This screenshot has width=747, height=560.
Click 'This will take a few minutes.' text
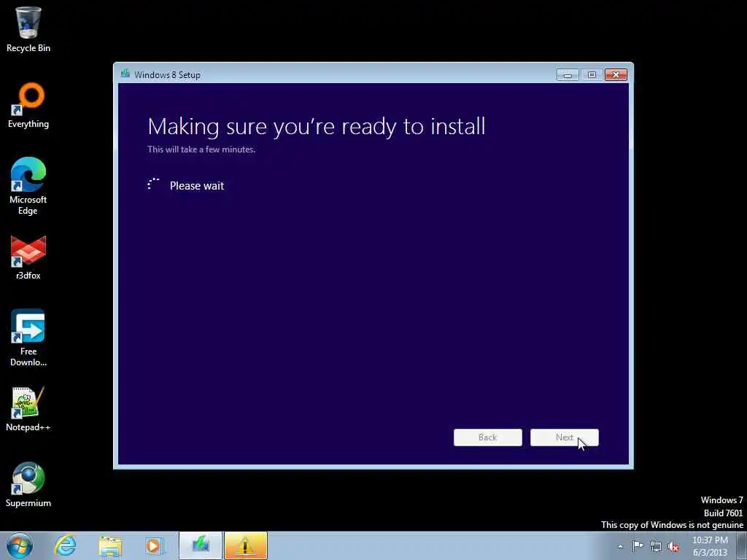[x=201, y=149]
